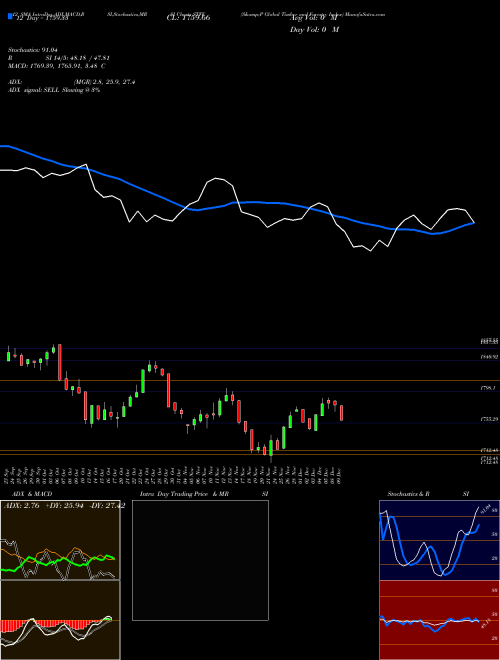Open the red RSI indicator panel

(x=439, y=620)
